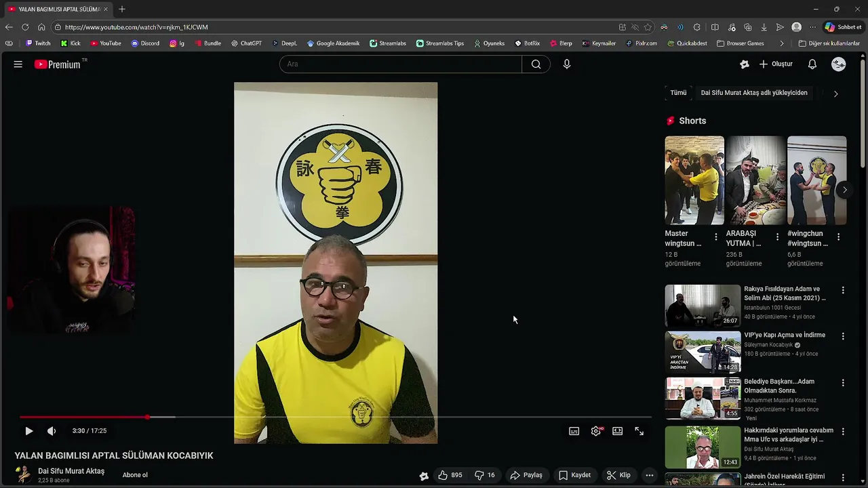Click the channel avatar below the video
868x488 pixels.
pos(24,475)
